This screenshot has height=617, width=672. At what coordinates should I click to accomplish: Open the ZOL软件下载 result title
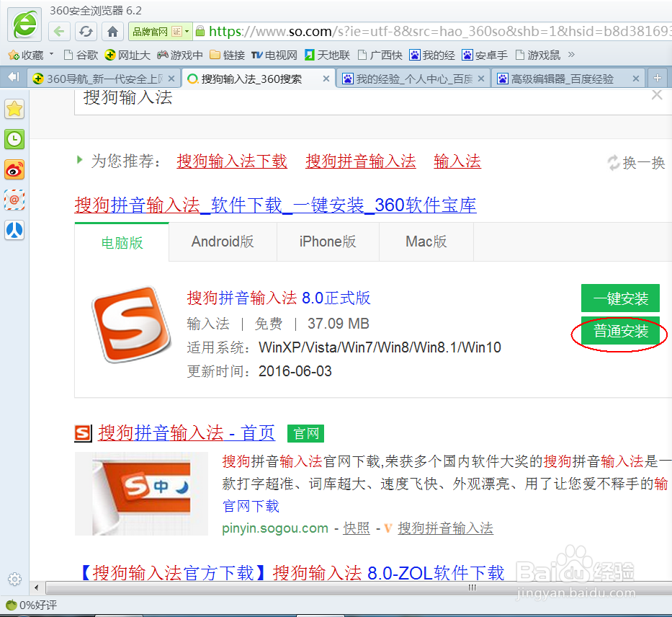point(292,573)
